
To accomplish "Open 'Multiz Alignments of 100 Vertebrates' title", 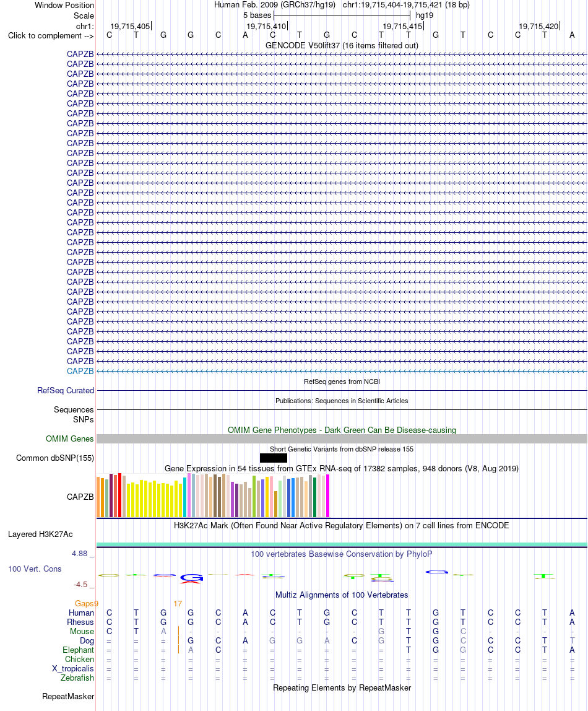I will click(x=342, y=595).
